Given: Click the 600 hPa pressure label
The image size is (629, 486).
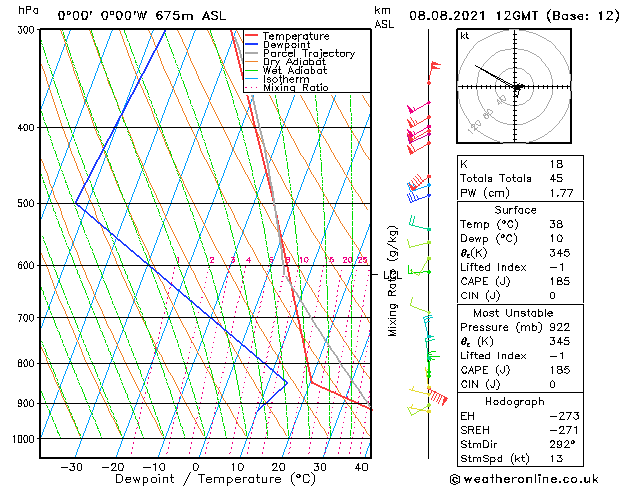Looking at the screenshot, I should tap(28, 265).
